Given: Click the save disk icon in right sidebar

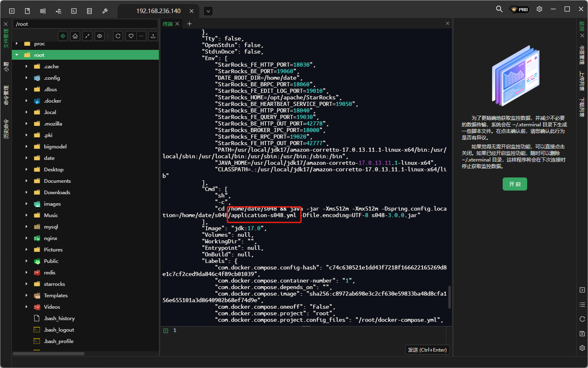Looking at the screenshot, I should (582, 334).
